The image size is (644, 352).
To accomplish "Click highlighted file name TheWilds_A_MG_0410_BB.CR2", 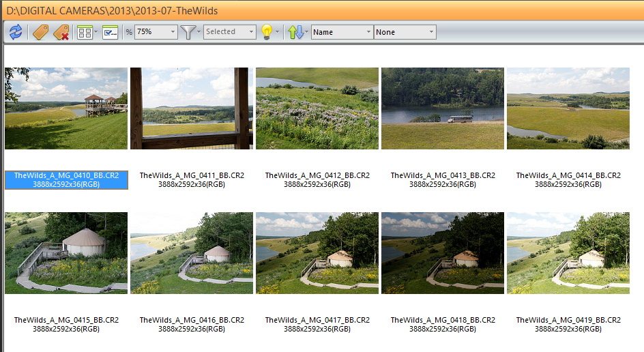I will (x=66, y=175).
